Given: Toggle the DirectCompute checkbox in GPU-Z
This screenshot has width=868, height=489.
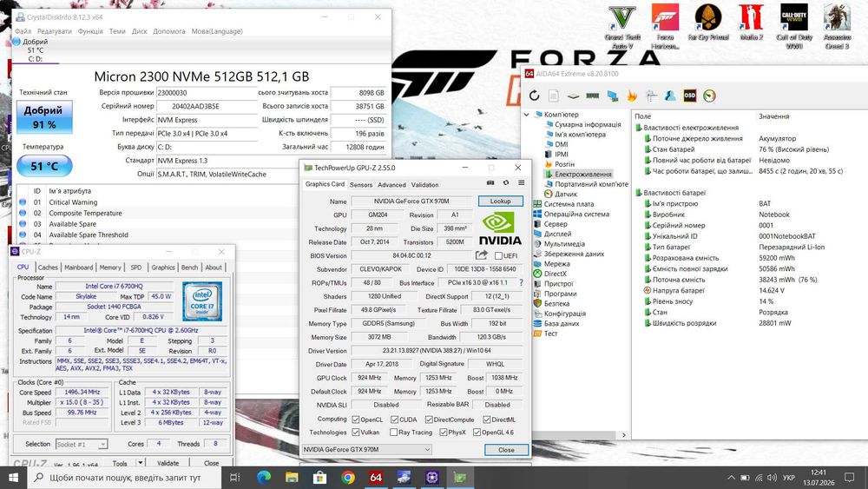Looking at the screenshot, I should (x=429, y=420).
